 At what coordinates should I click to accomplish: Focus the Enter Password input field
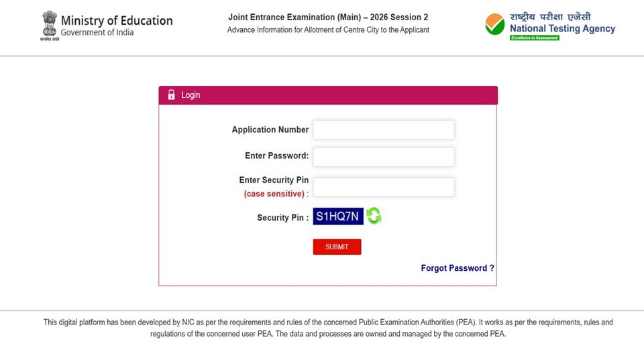384,157
